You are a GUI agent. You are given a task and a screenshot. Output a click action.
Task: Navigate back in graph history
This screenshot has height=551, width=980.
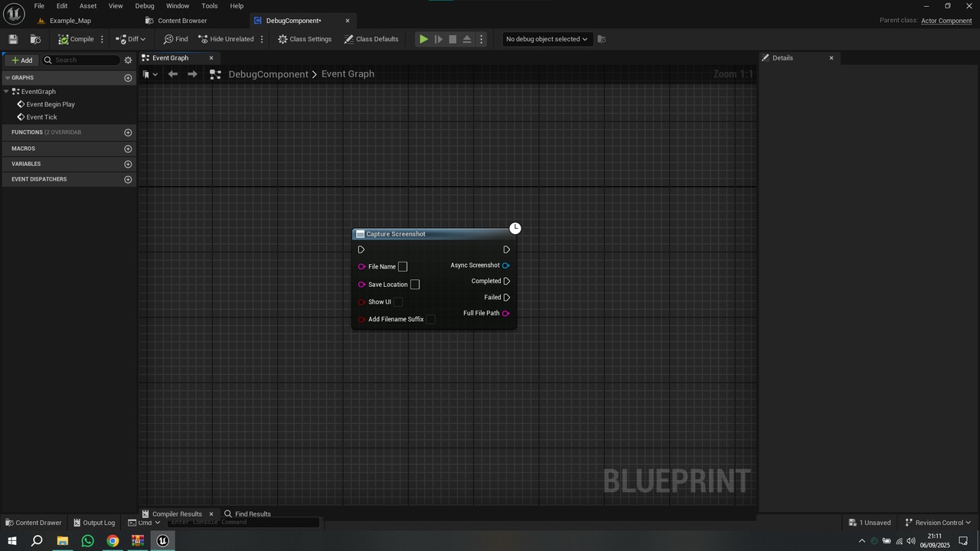pos(173,74)
